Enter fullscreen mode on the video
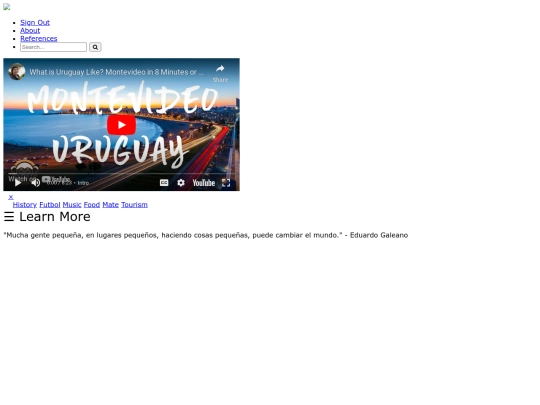The image size is (540, 405). tap(226, 183)
